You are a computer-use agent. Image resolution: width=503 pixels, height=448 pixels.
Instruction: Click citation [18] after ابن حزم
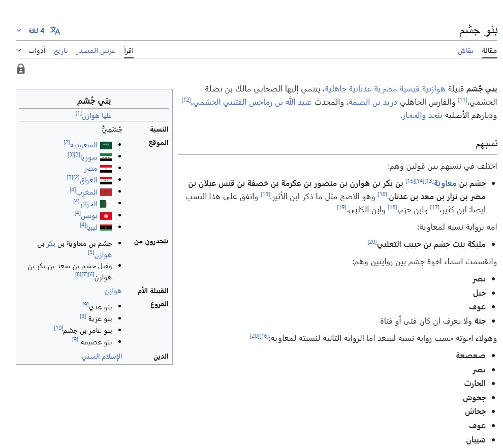click(x=392, y=207)
